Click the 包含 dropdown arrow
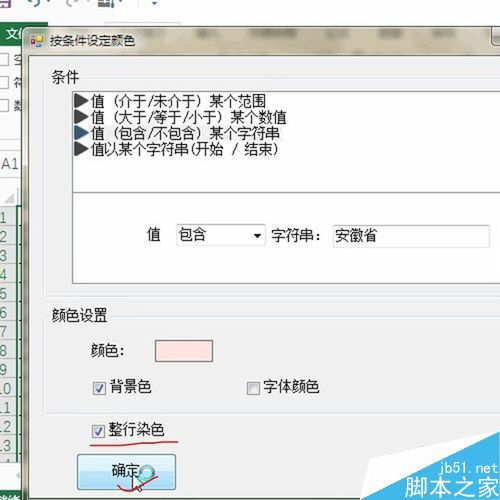The width and height of the screenshot is (500, 500). coord(257,236)
